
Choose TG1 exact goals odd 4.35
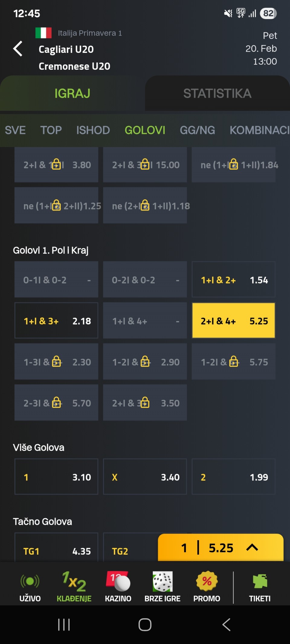(x=56, y=551)
